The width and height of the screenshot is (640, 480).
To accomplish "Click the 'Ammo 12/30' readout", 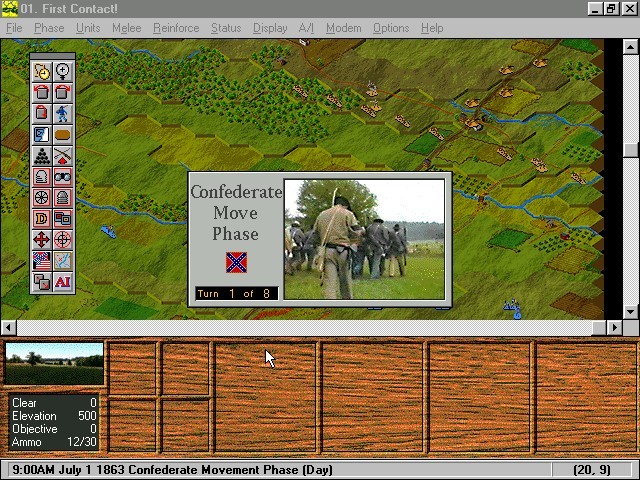I will pyautogui.click(x=54, y=442).
